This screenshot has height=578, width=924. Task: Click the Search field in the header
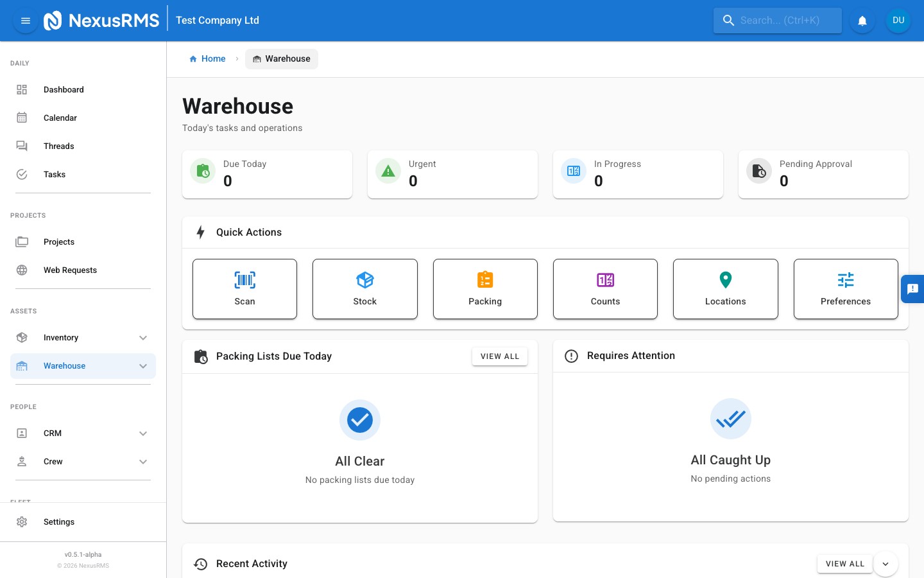coord(778,20)
